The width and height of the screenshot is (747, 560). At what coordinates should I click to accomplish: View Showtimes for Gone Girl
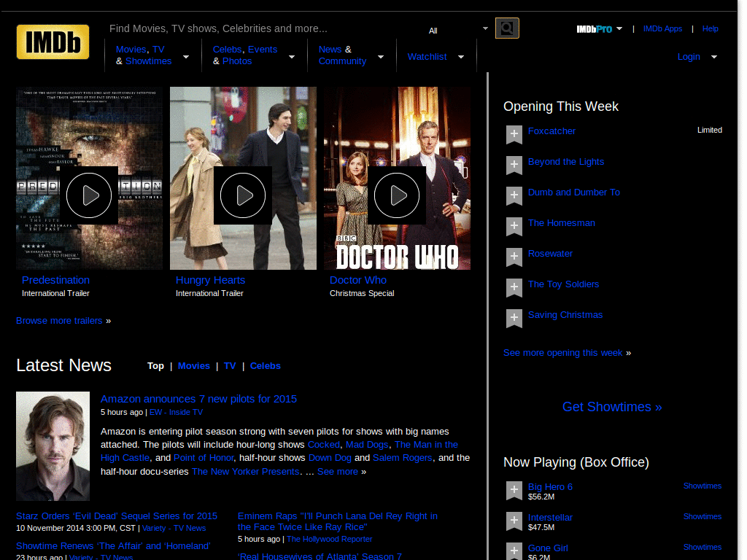pyautogui.click(x=703, y=547)
